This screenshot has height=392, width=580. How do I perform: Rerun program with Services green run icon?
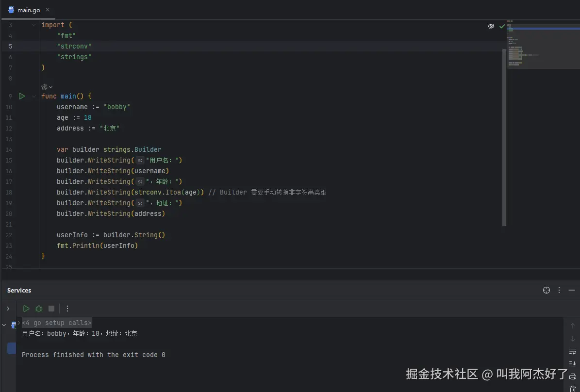26,309
